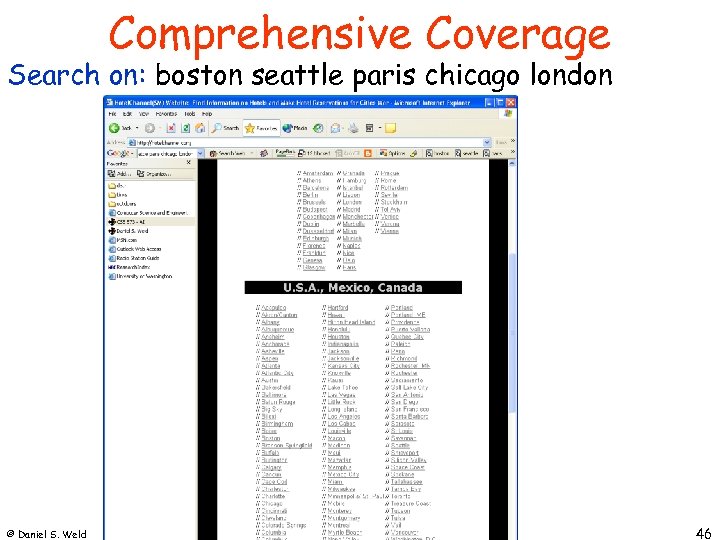Screen dimensions: 720x540
Task: Expand the first folder in Favorites list
Action: point(117,186)
